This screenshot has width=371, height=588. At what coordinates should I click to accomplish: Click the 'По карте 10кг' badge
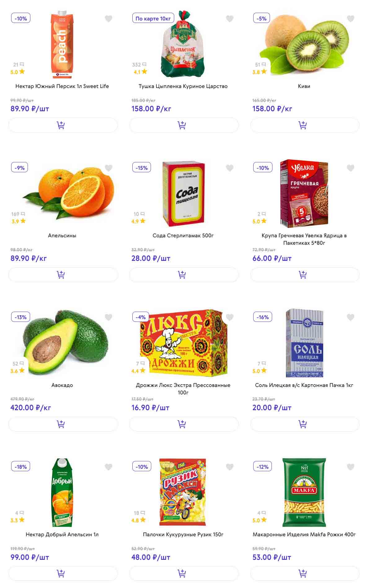(153, 19)
